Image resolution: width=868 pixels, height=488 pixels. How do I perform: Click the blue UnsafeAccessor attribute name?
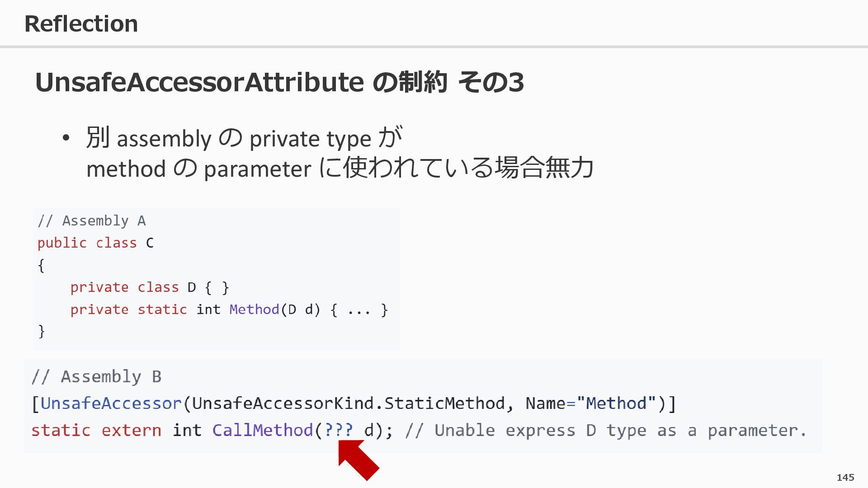[111, 403]
